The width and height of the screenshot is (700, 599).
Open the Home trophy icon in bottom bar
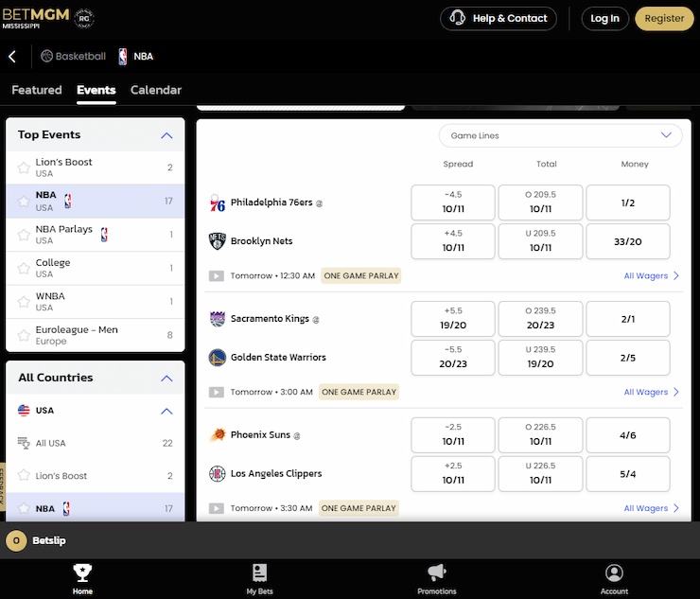82,573
